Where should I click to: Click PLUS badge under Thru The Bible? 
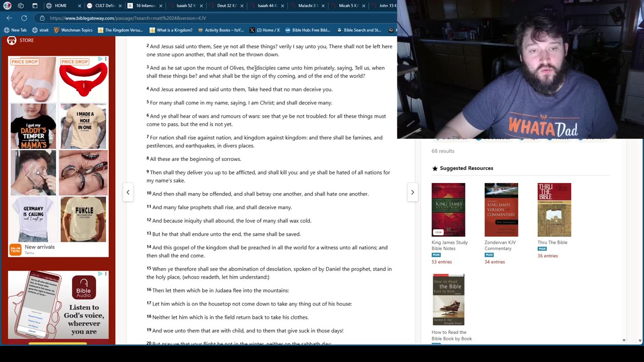[x=542, y=248]
